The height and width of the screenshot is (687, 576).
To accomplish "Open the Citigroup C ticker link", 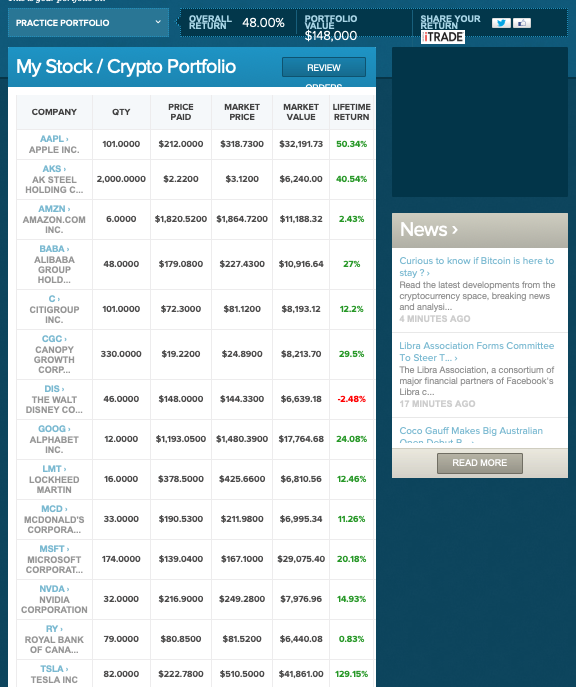I will click(54, 299).
